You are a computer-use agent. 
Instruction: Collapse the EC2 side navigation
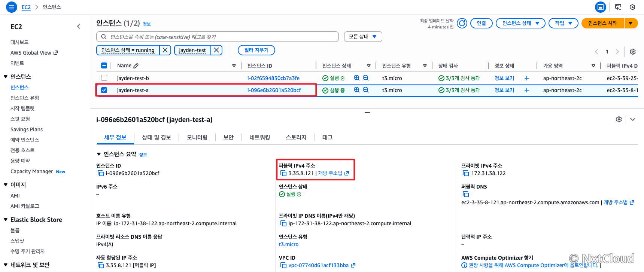coord(79,26)
